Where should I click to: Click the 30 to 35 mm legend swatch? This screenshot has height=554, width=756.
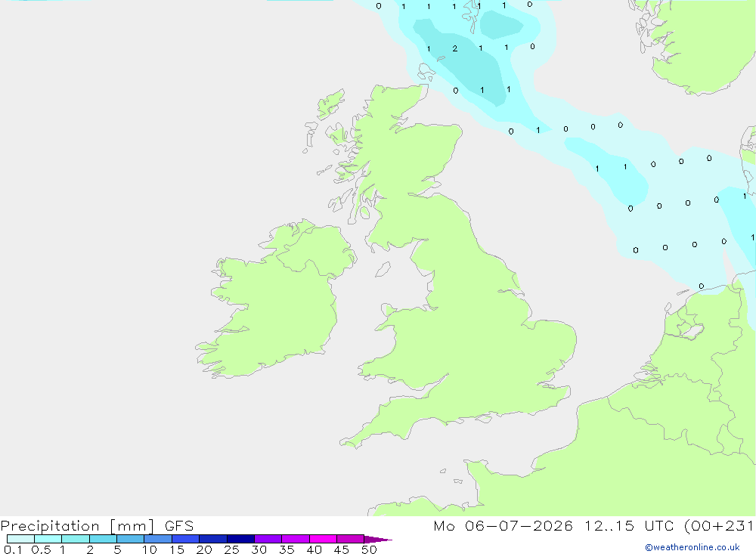[x=268, y=539]
